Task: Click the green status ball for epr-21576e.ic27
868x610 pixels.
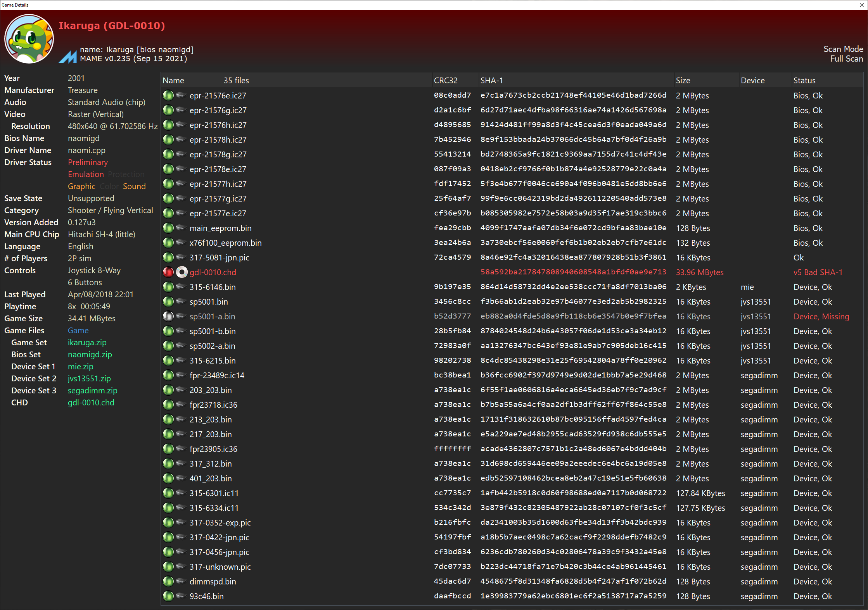Action: (168, 95)
